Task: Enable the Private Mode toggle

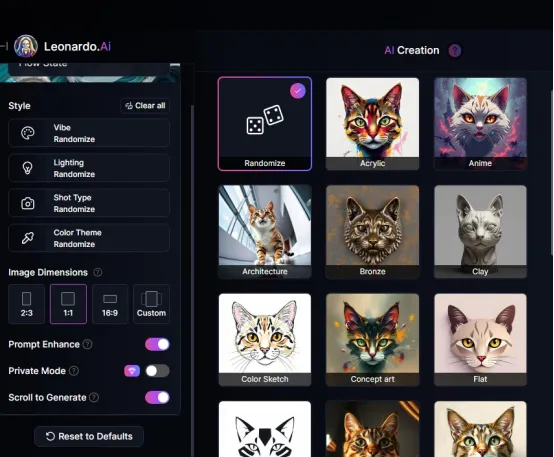Action: tap(157, 371)
